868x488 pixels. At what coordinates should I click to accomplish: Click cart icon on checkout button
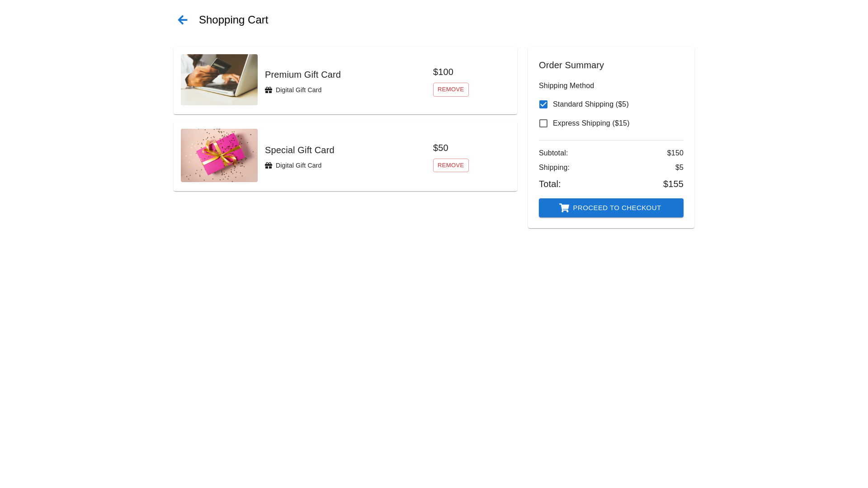tap(564, 208)
